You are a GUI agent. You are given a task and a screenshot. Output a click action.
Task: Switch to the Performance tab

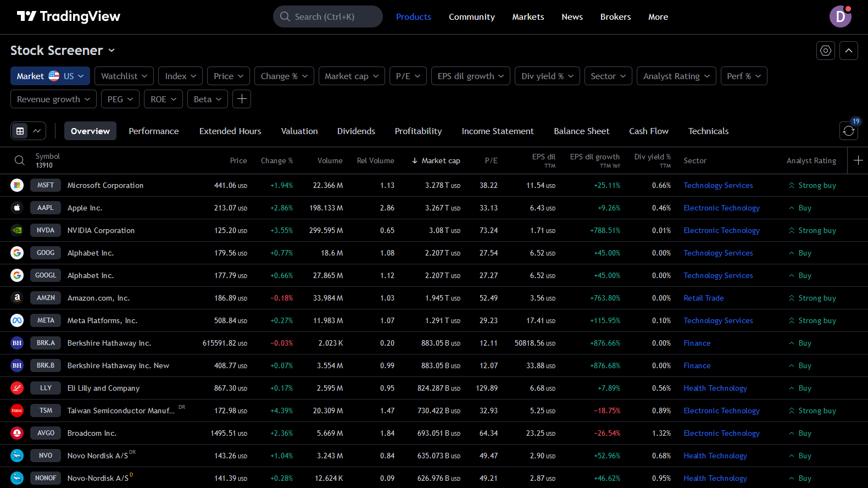point(154,131)
